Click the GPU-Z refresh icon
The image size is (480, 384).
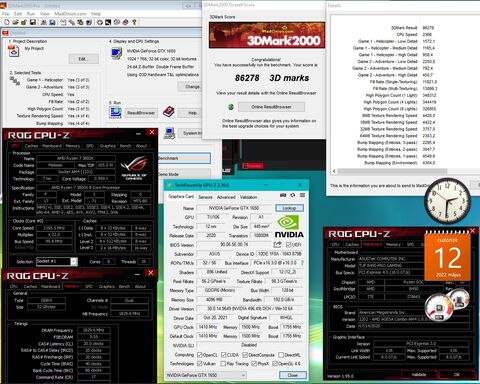pyautogui.click(x=293, y=195)
